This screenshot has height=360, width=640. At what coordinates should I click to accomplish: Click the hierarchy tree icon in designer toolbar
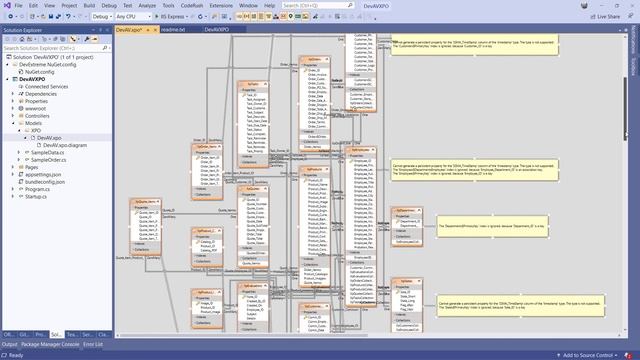pyautogui.click(x=276, y=17)
